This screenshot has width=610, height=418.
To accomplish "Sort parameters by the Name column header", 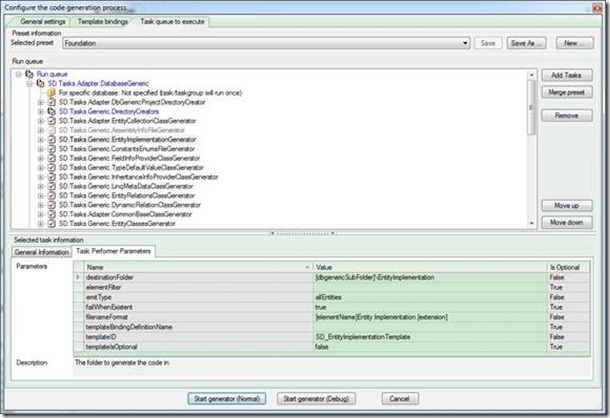I will (198, 267).
